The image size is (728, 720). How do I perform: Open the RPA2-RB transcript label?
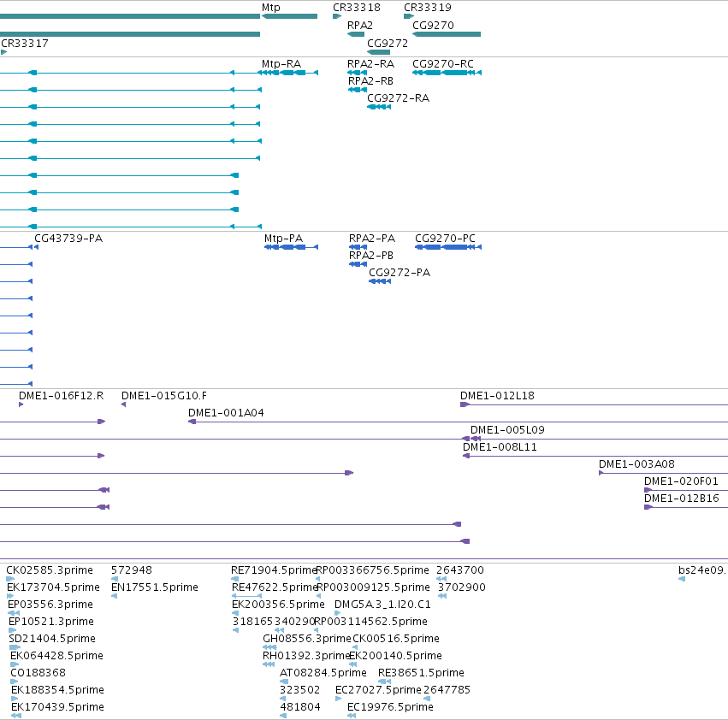[x=371, y=81]
